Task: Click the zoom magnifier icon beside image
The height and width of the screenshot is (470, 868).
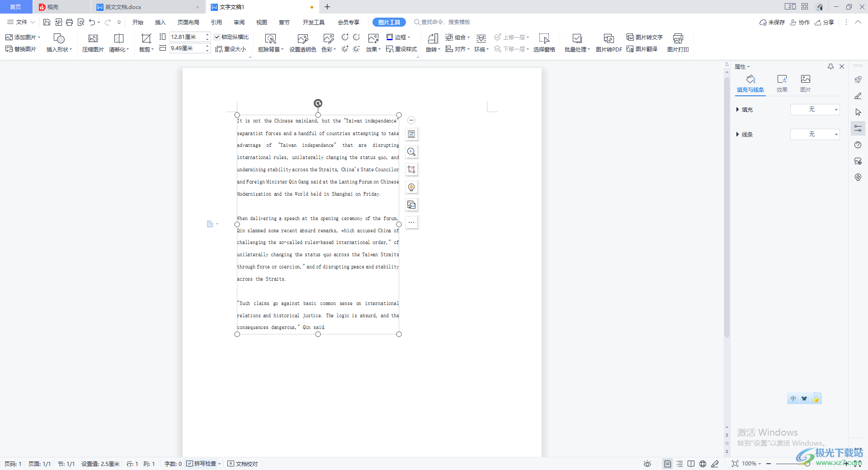Action: [x=411, y=152]
